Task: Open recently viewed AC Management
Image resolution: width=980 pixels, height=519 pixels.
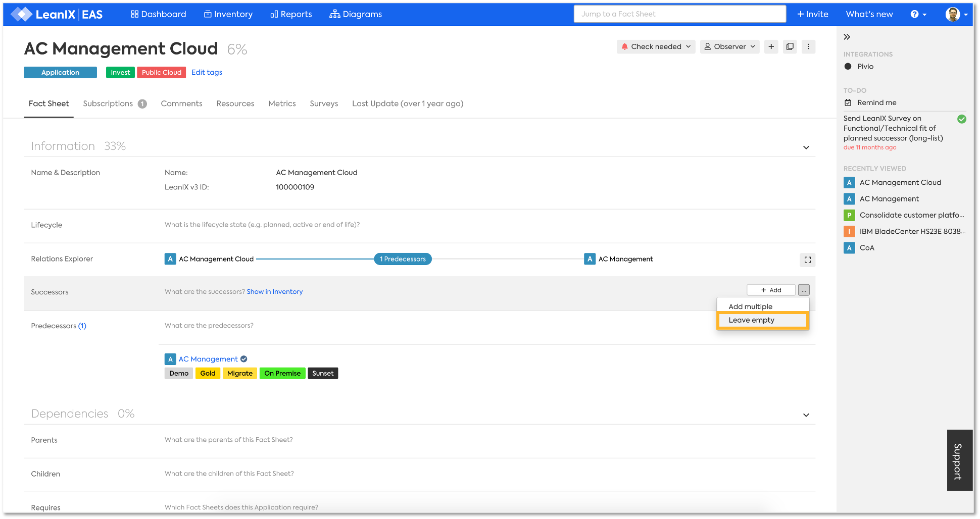Action: coord(882,199)
